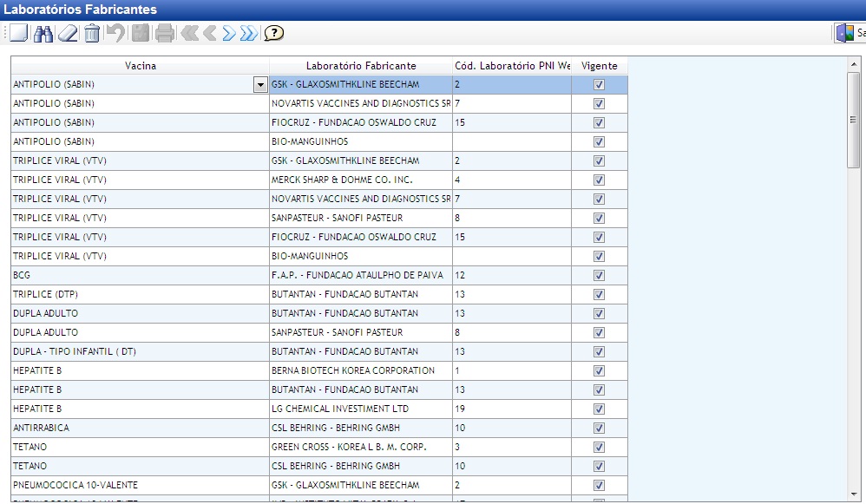Open Vacina dropdown on selected ANTIPOLIO row

[260, 85]
